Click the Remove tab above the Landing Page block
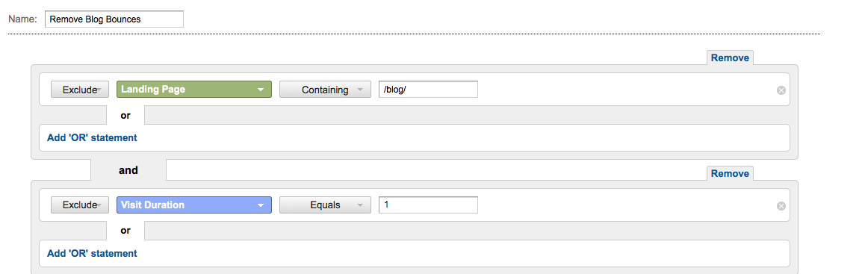The width and height of the screenshot is (868, 274). 730,57
